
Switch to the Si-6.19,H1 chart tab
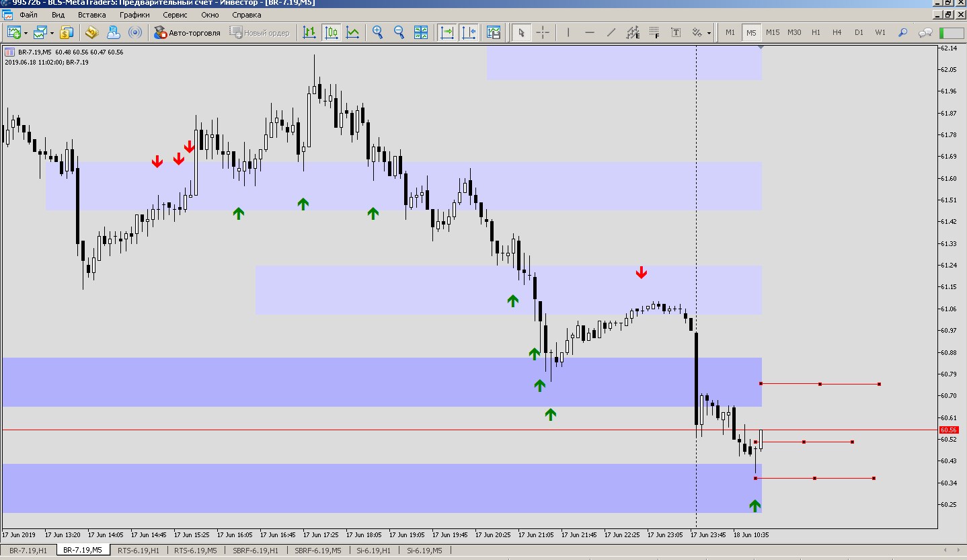click(374, 551)
